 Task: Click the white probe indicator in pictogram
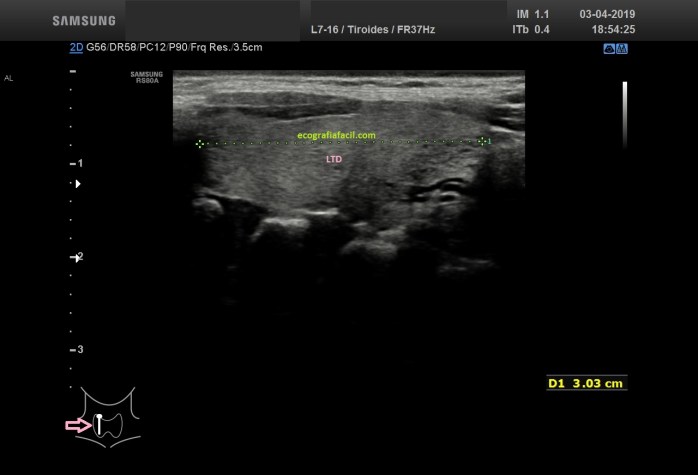point(99,423)
